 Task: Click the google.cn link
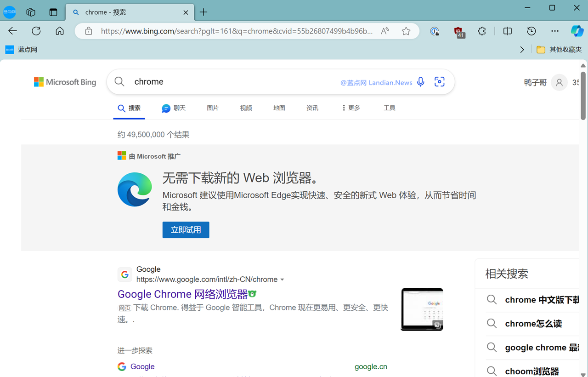point(371,366)
